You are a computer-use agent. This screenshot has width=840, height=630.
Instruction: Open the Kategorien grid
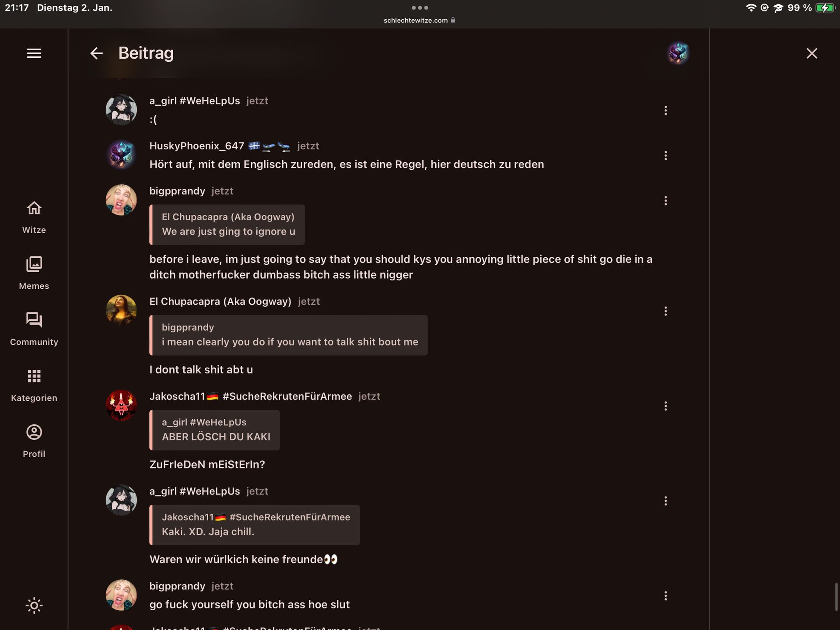(34, 385)
